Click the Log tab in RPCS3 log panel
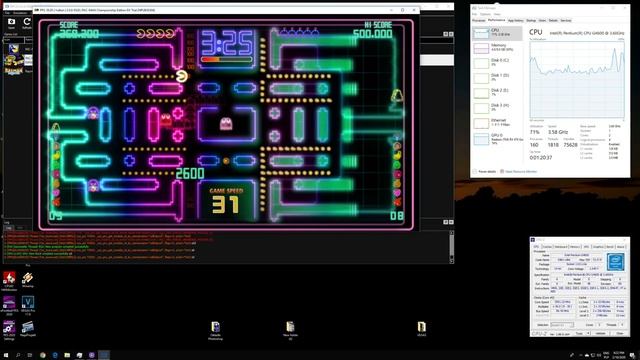 (x=8, y=228)
